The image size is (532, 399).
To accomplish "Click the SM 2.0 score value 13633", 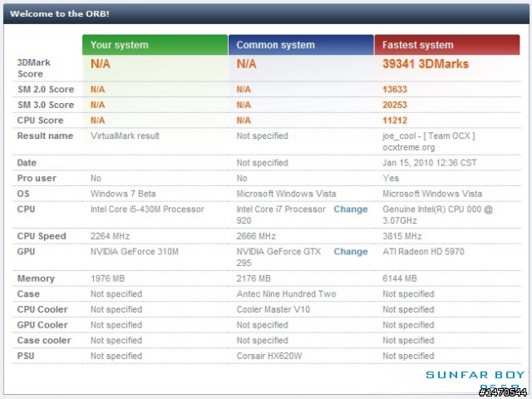I will (395, 89).
